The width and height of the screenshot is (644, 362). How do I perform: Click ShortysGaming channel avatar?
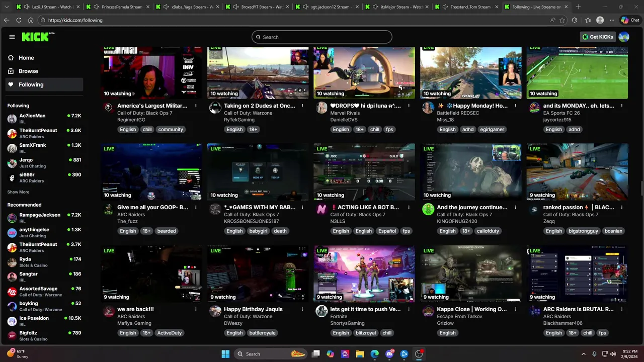(321, 311)
